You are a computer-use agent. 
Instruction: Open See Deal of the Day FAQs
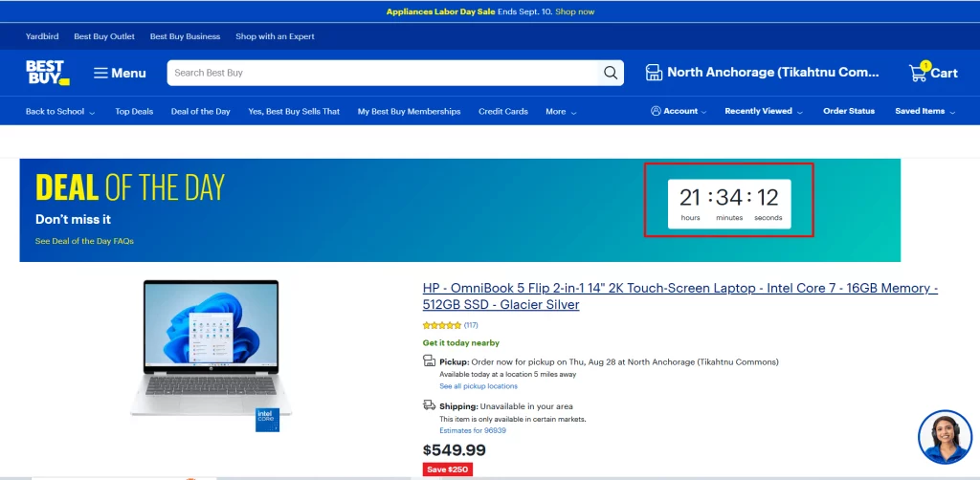[x=84, y=241]
